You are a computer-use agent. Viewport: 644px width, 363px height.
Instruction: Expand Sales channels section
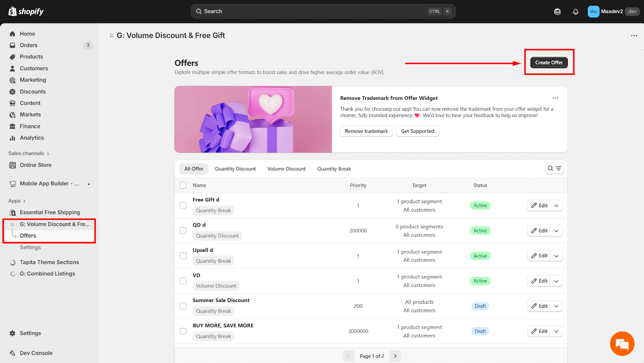pyautogui.click(x=29, y=153)
